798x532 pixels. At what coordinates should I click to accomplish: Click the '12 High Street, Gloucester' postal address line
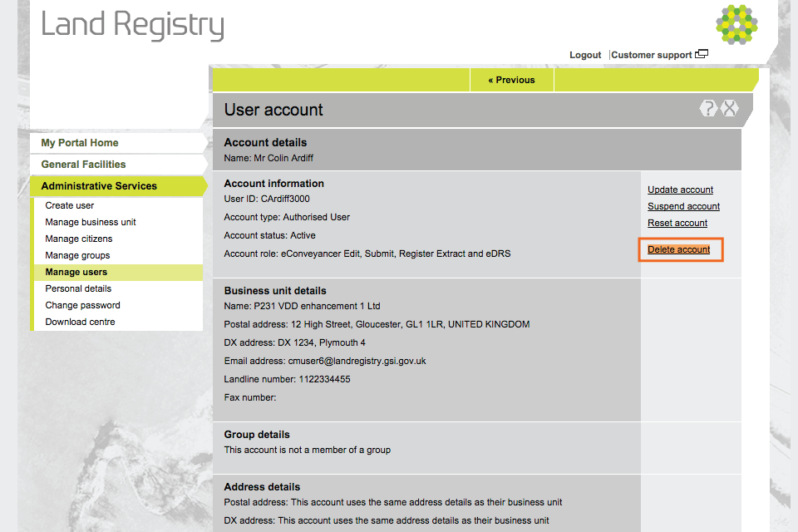point(377,325)
